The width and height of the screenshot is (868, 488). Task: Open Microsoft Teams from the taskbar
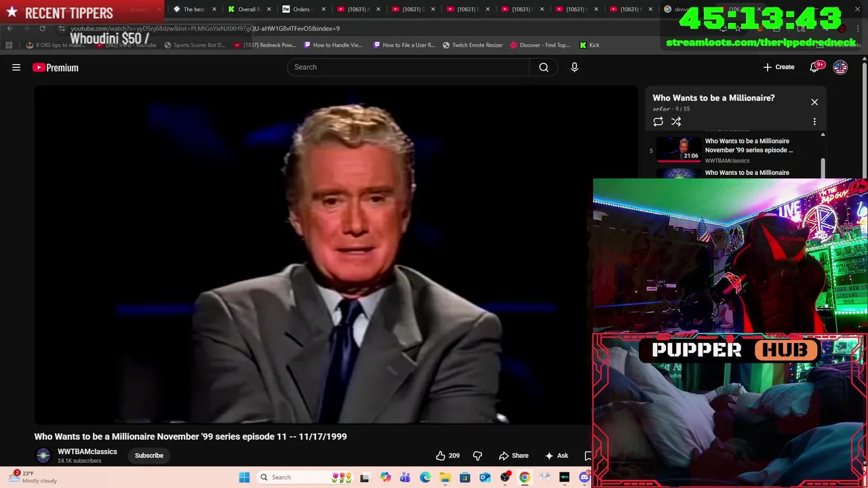405,477
